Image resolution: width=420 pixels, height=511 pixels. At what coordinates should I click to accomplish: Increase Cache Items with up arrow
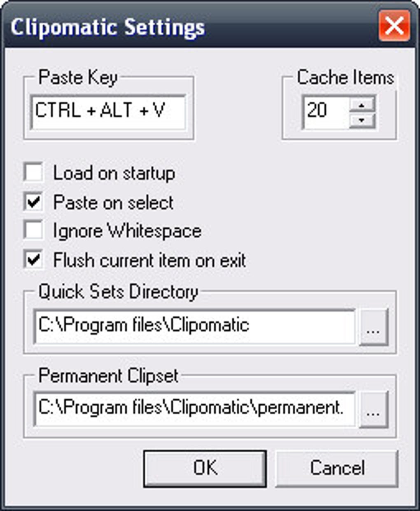tap(362, 105)
